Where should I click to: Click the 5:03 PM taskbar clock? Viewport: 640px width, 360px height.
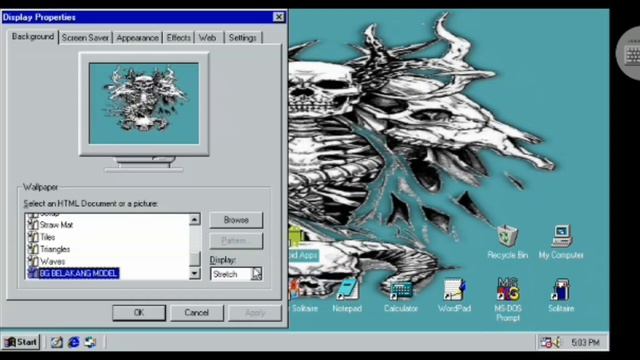[585, 342]
